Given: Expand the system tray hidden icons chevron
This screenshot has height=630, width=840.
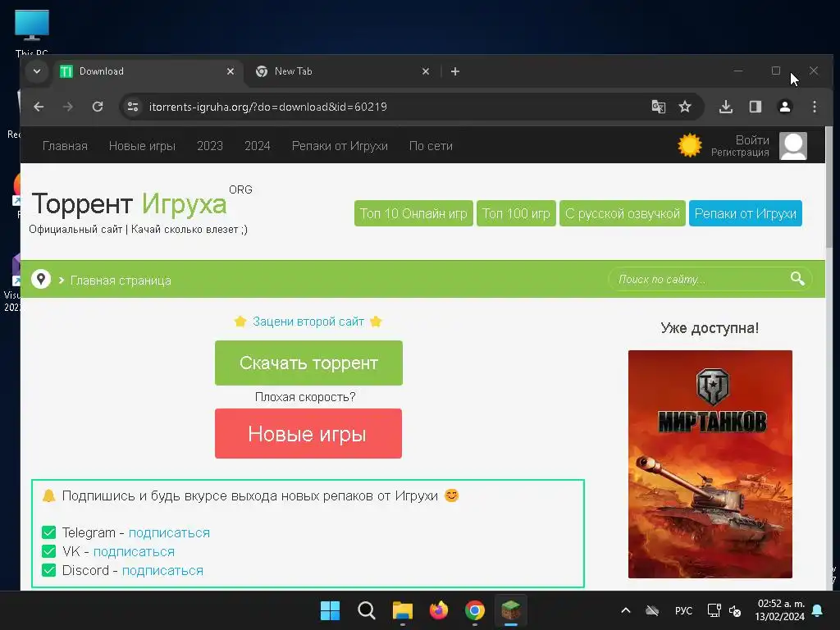Looking at the screenshot, I should 625,610.
